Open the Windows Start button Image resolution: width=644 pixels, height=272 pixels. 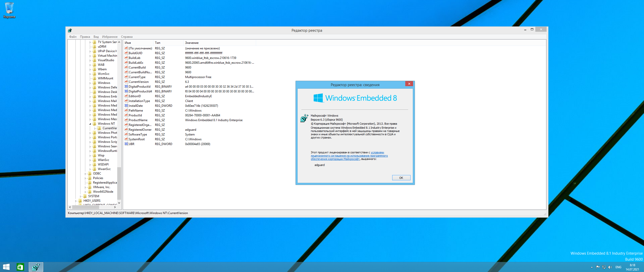coord(6,267)
